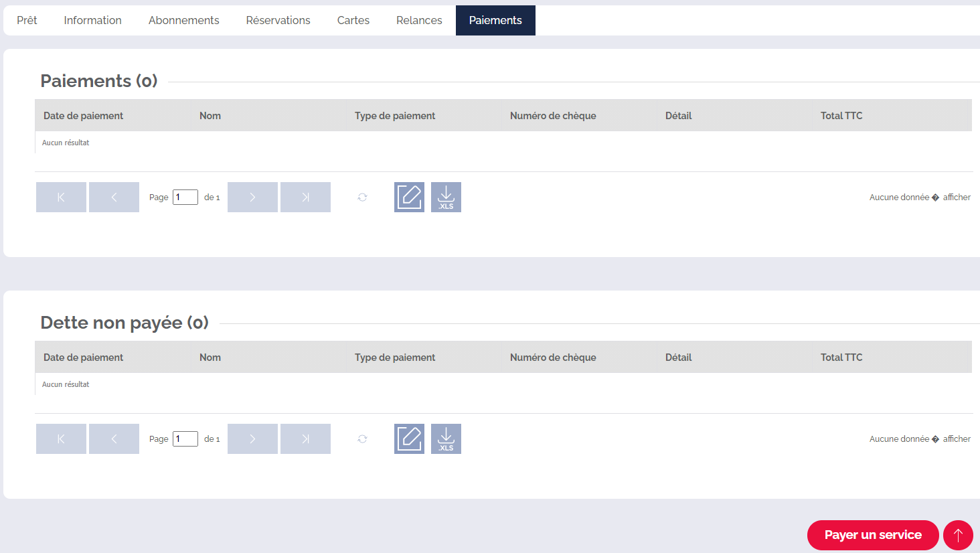
Task: Open the Abonnements tab
Action: tap(183, 20)
